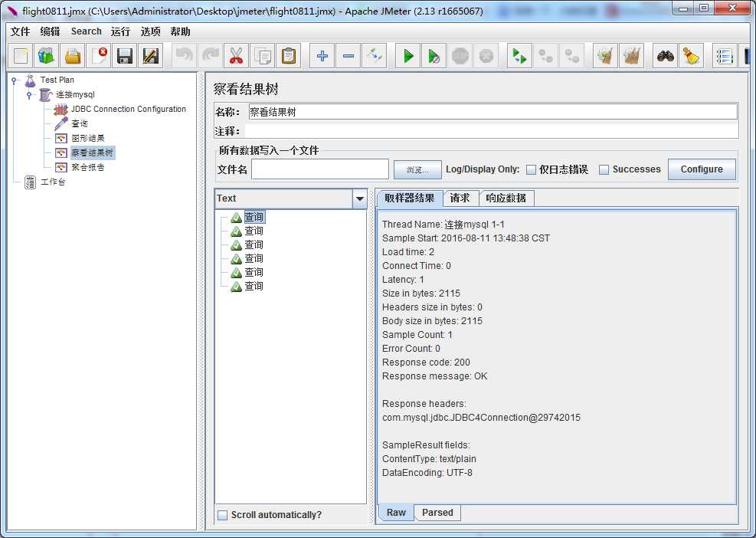This screenshot has width=756, height=538.
Task: Select 图形结果 listener in tree
Action: pos(88,138)
